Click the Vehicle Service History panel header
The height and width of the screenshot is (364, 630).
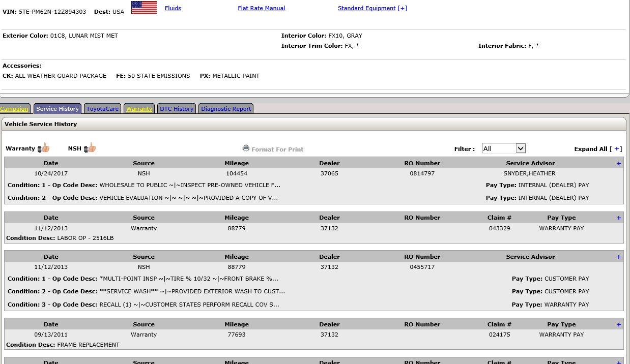pyautogui.click(x=313, y=124)
